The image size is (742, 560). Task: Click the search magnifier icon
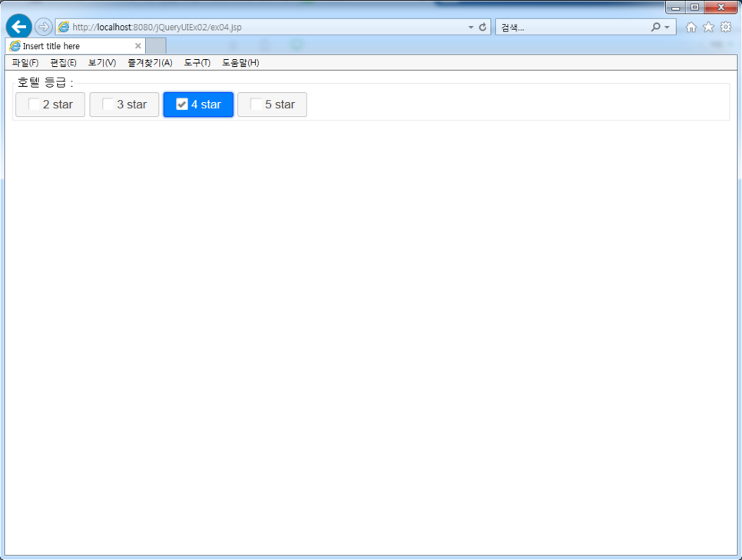point(656,27)
